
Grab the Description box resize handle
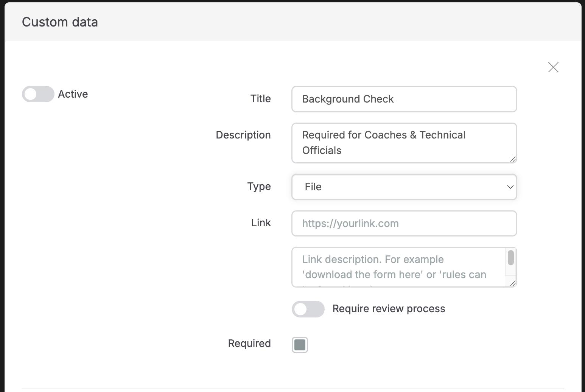pos(513,159)
